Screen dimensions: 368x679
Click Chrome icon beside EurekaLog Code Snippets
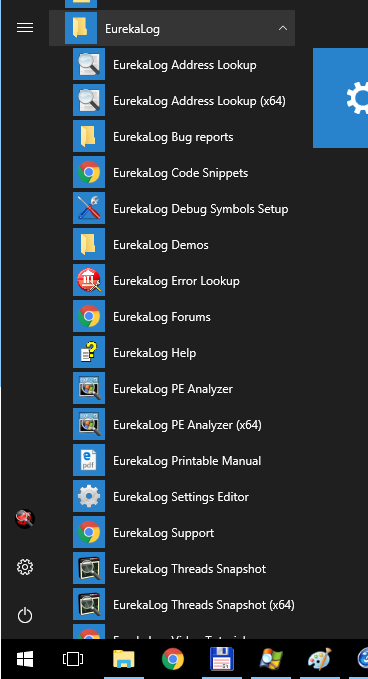coord(89,172)
